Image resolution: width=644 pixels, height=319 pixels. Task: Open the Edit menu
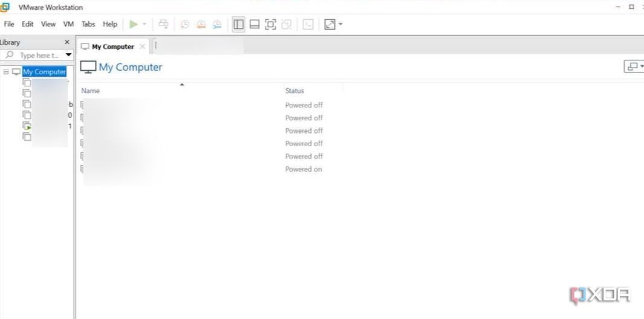[28, 24]
